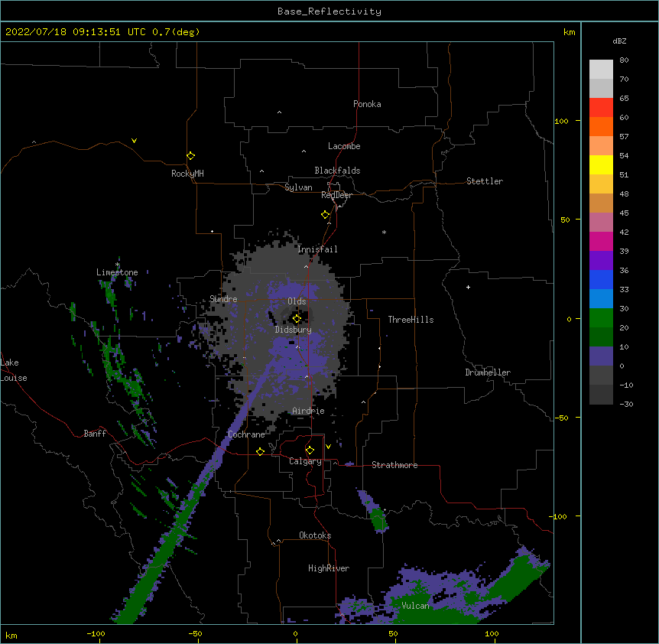Click the Didsbury label
Screen dimensions: 659x644
tap(293, 330)
